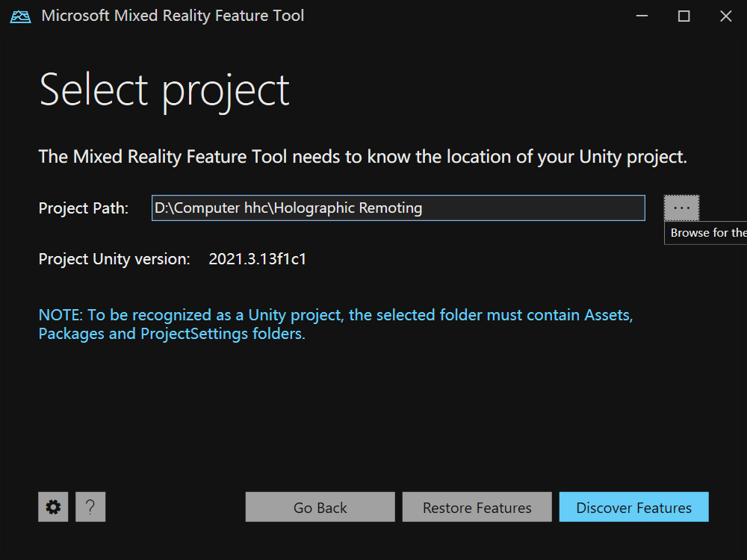
Task: Click the Mixed Reality Feature Tool app icon
Action: (20, 16)
